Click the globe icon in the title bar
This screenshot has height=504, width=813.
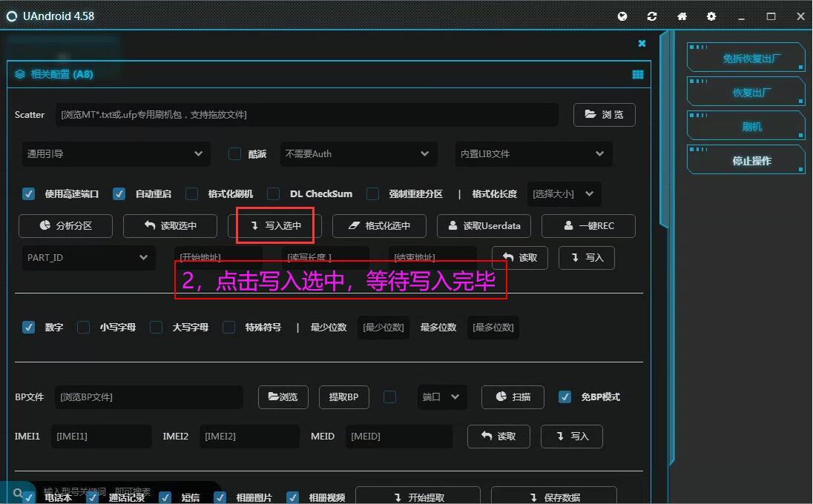622,16
